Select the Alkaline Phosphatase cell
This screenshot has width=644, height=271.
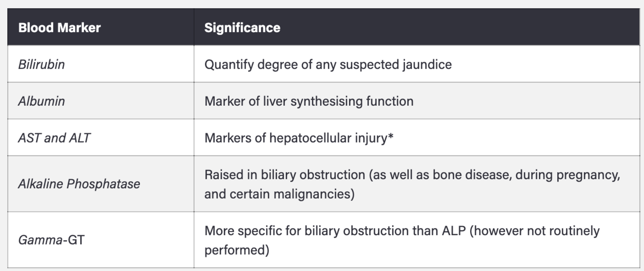tap(100, 184)
